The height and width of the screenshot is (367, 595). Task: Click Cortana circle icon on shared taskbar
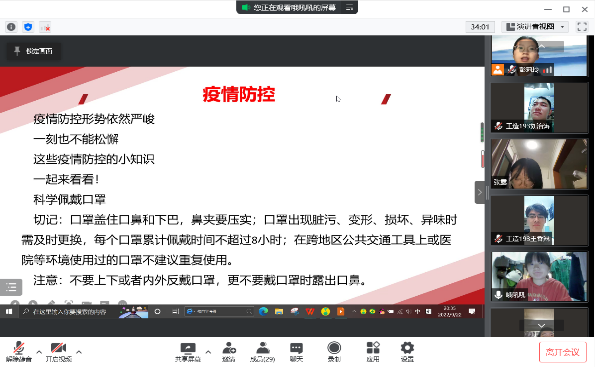point(157,312)
